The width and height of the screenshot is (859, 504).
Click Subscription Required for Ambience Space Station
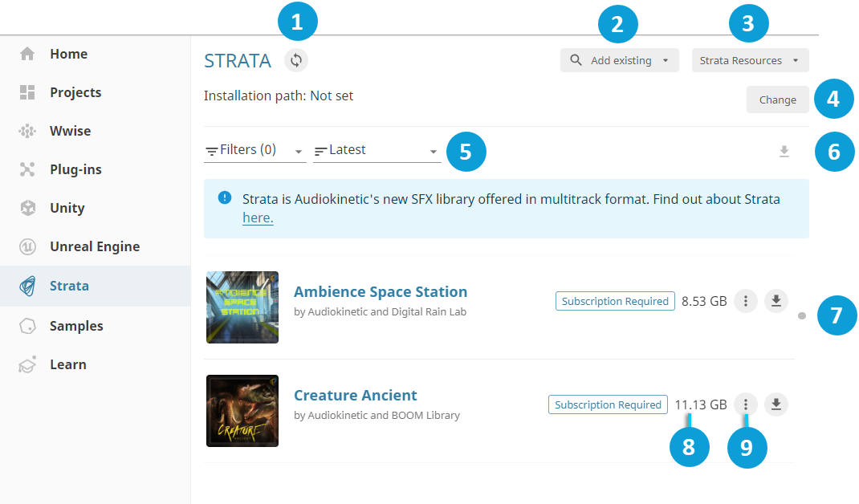(x=615, y=301)
